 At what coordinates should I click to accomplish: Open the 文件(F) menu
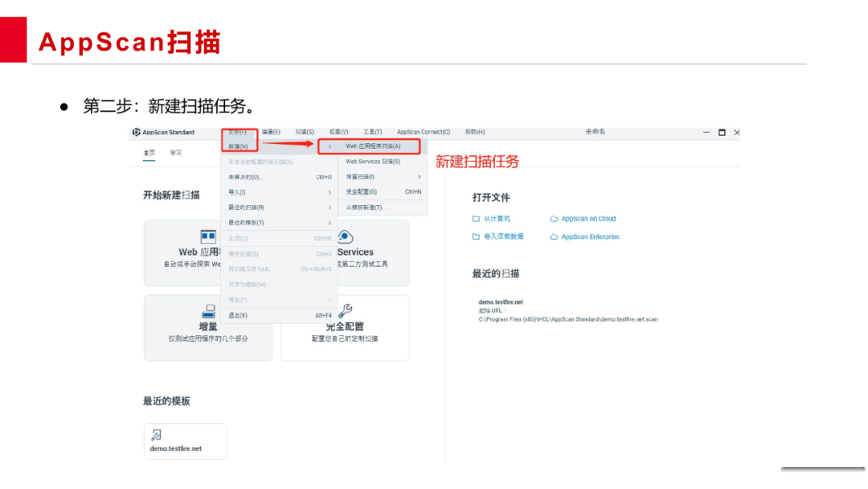(x=237, y=133)
